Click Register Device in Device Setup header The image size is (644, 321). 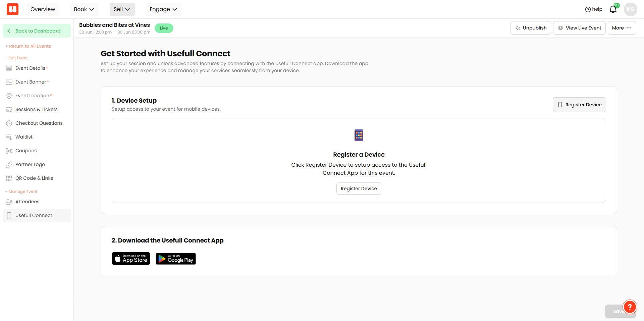(579, 105)
